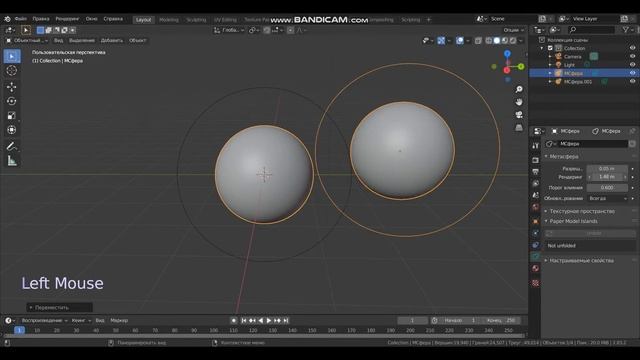Screen dimensions: 640x360
Task: Open the Blender logo application menu
Action: coord(7,19)
